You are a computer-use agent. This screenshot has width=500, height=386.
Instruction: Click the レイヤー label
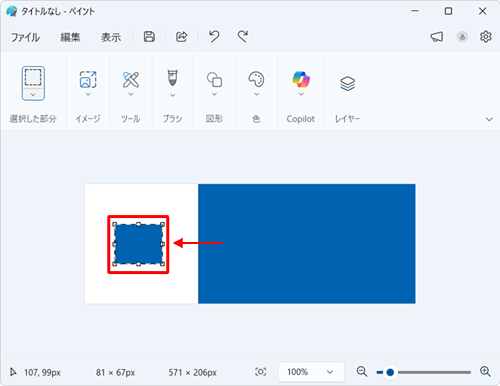[x=347, y=119]
